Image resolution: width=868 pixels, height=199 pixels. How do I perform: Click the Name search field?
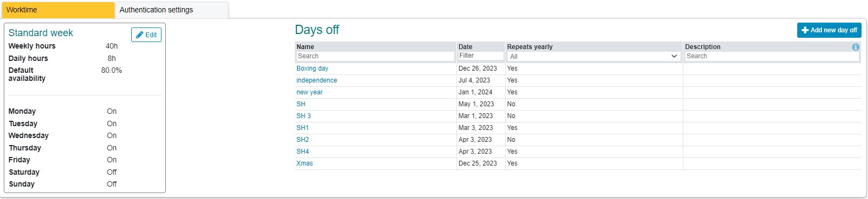coord(375,56)
